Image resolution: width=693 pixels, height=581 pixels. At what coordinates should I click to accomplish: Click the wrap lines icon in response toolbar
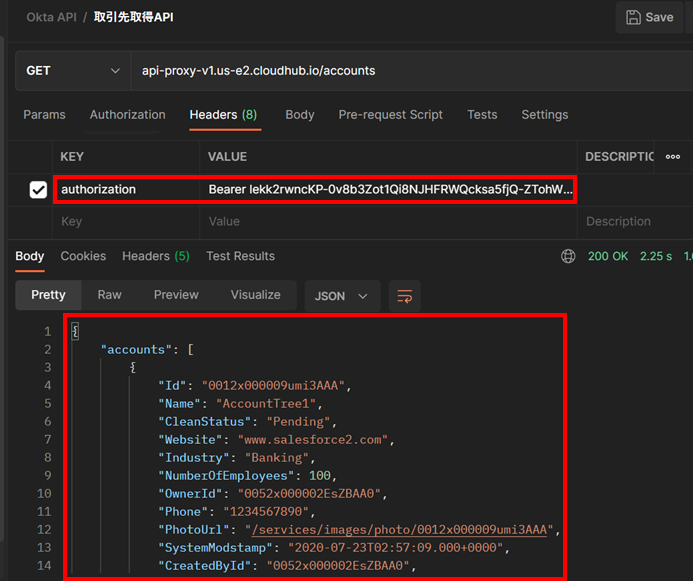pyautogui.click(x=405, y=296)
